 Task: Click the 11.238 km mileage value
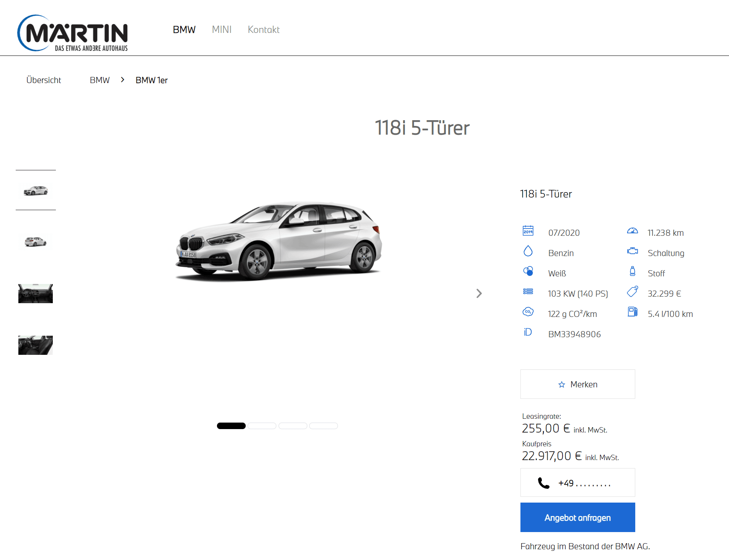tap(665, 233)
